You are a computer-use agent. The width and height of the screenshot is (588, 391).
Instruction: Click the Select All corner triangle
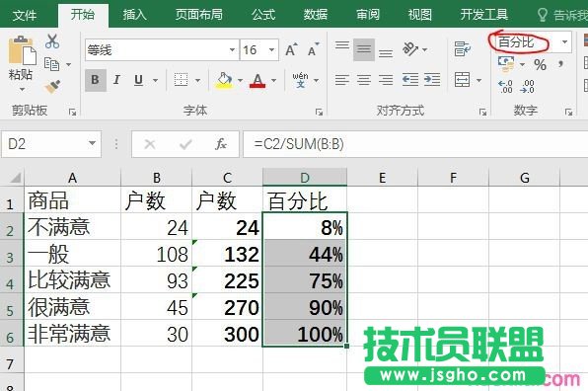[15, 177]
